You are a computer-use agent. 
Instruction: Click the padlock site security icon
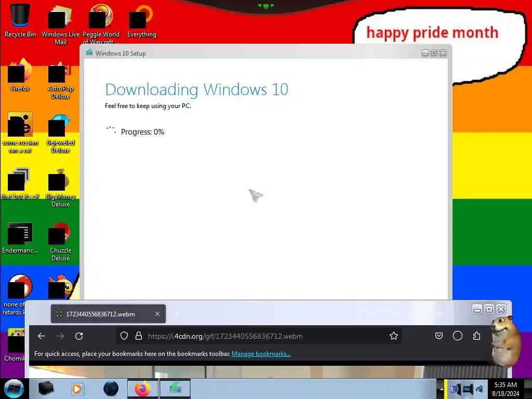pyautogui.click(x=138, y=336)
